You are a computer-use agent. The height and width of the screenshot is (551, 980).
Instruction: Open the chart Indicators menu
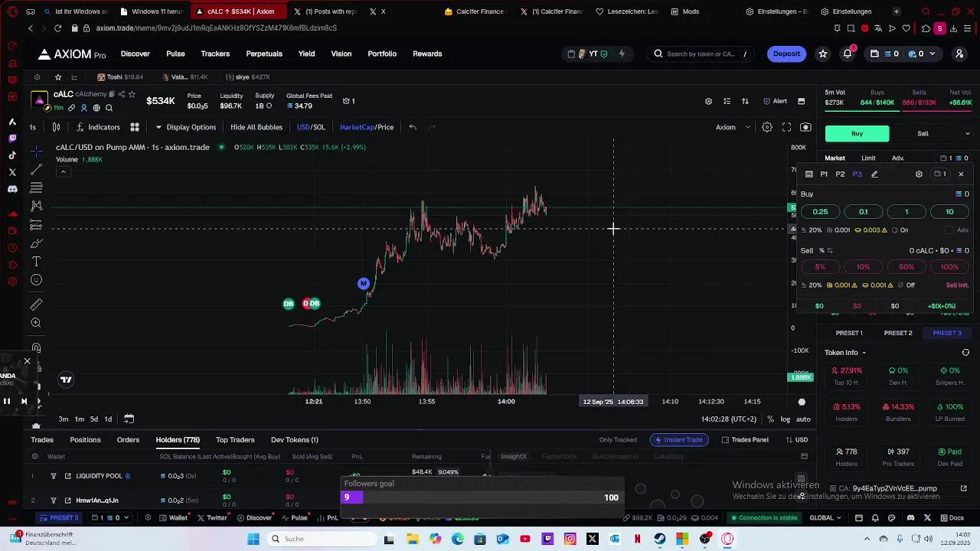[x=98, y=127]
